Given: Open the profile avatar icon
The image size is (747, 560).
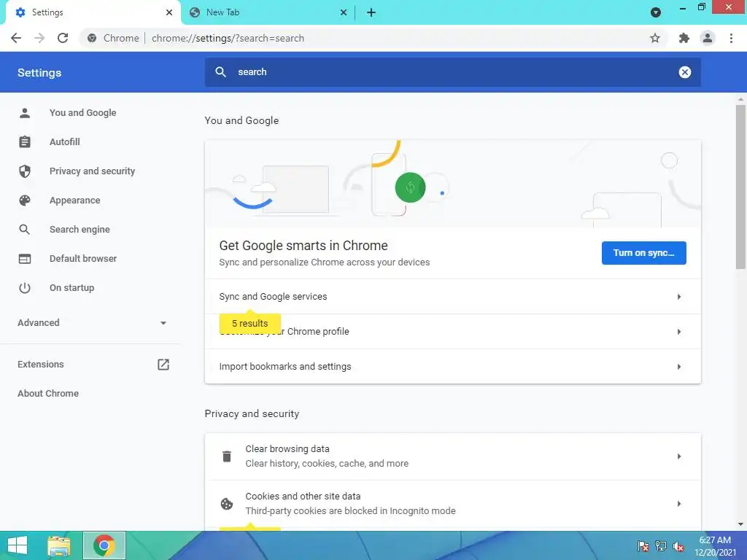Looking at the screenshot, I should tap(708, 38).
